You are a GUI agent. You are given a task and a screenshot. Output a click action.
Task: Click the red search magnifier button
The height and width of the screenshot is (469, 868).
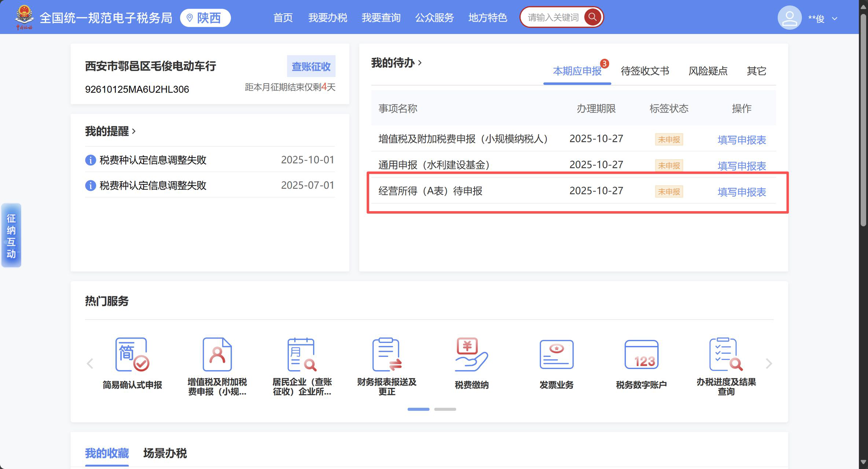tap(592, 17)
